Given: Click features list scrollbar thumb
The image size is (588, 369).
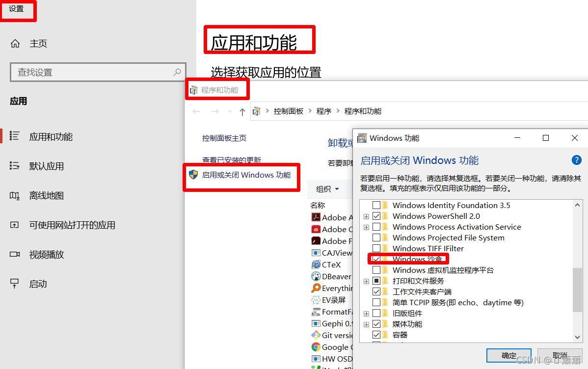Looking at the screenshot, I should click(577, 290).
